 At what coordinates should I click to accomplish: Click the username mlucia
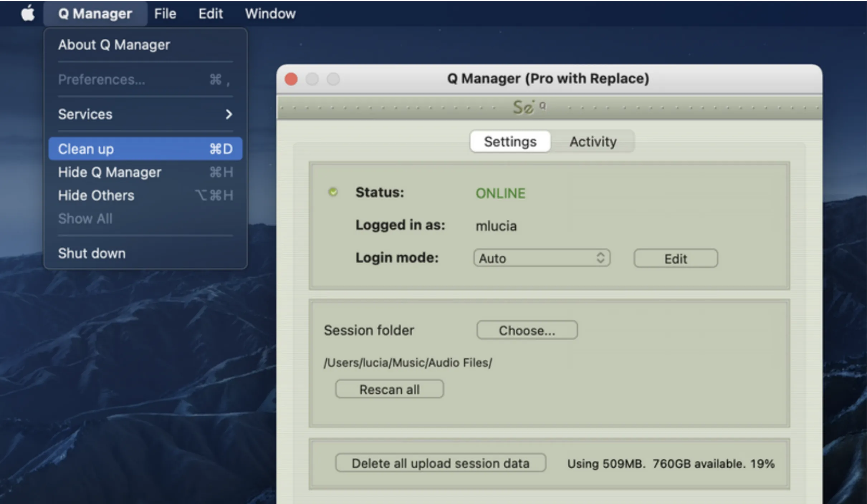coord(496,226)
